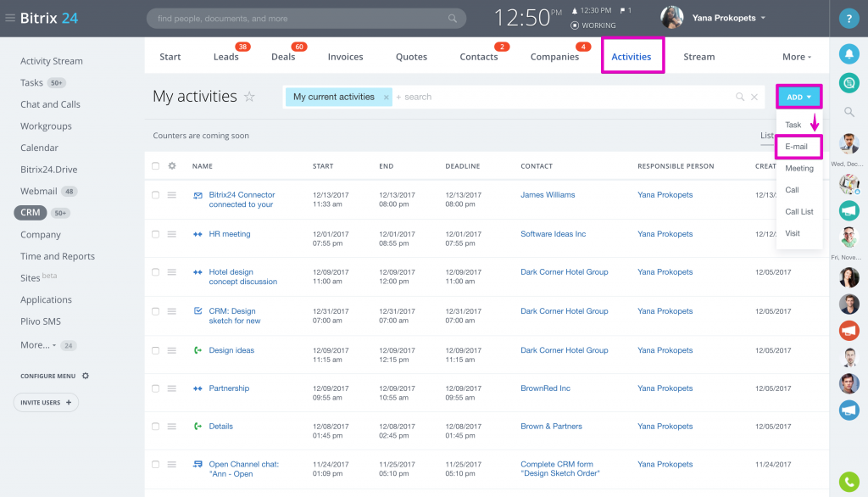Open the notifications bell icon

tap(849, 53)
